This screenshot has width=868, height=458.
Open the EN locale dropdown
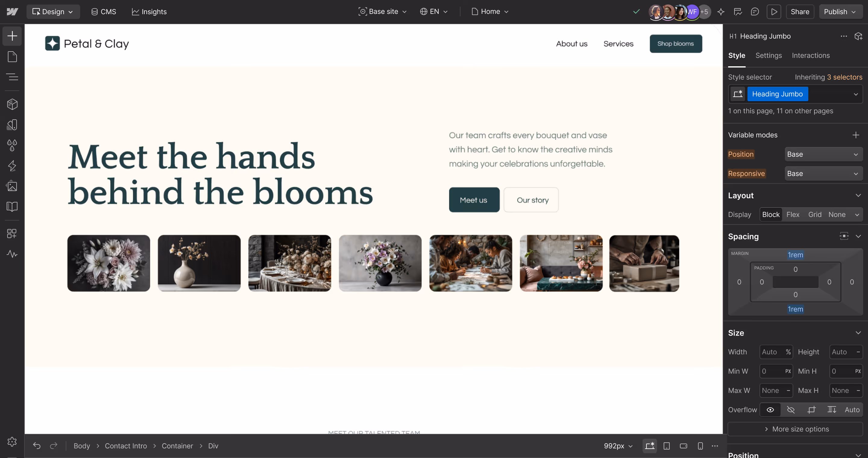pyautogui.click(x=434, y=12)
